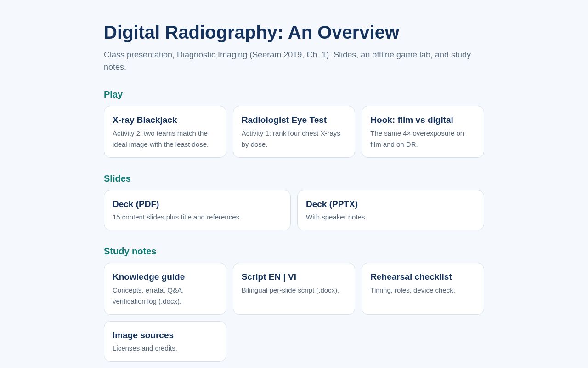Image resolution: width=588 pixels, height=368 pixels.
Task: Click the description 'Activity 1: rank four chest X-rays by dose'
Action: 291,138
